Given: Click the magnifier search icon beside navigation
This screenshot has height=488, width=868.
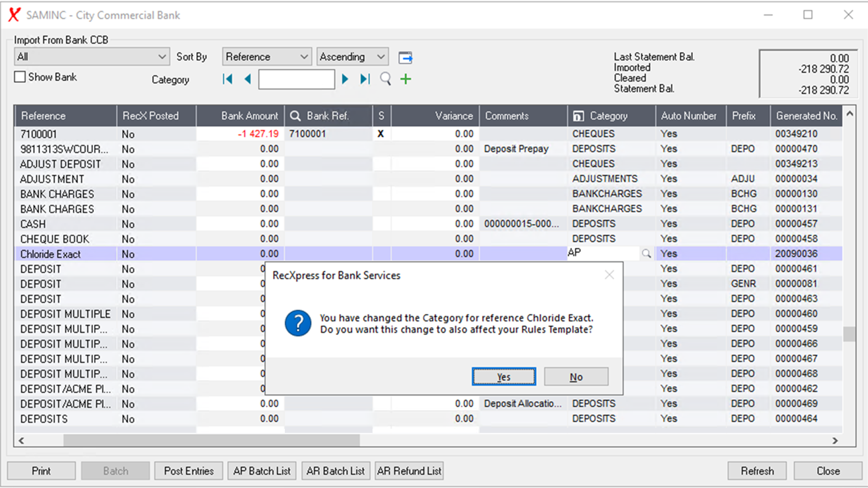Looking at the screenshot, I should pos(385,80).
